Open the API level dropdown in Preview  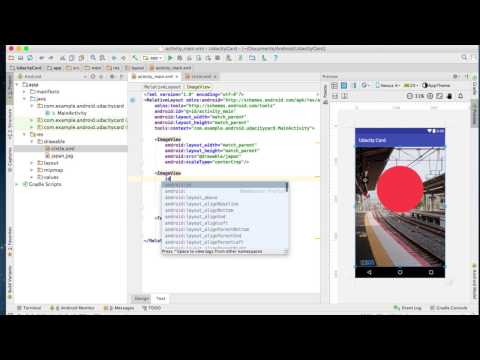pos(411,86)
